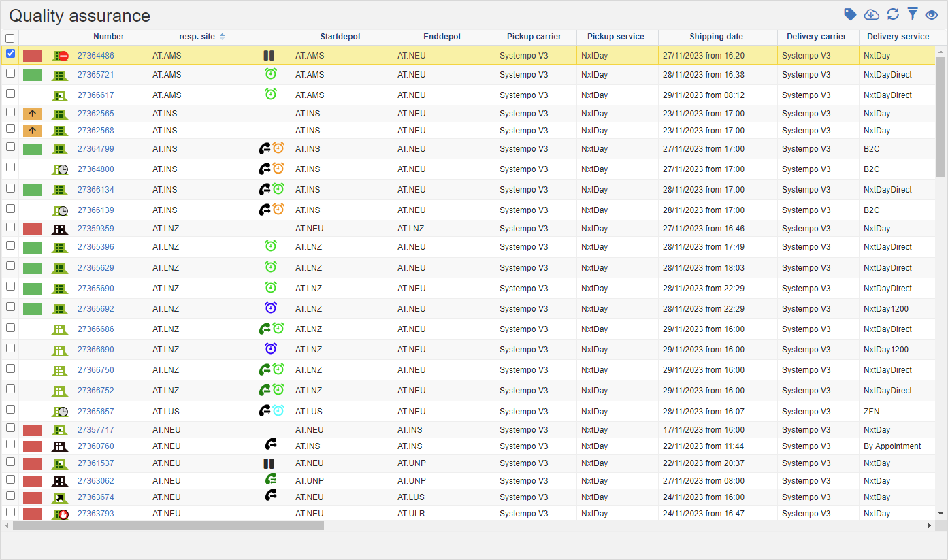Download data via the cloud download icon
Screen dimensions: 948x560
[x=871, y=14]
